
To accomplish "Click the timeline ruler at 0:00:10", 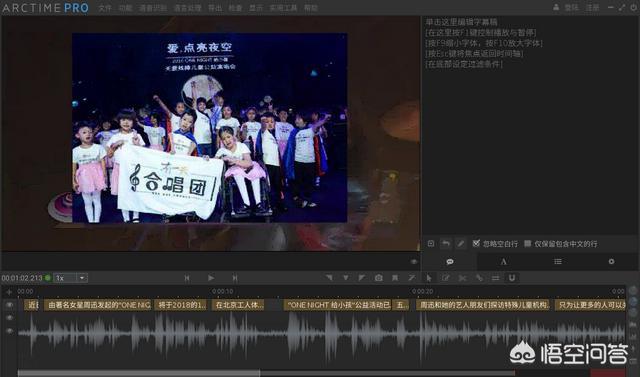I will (x=222, y=291).
